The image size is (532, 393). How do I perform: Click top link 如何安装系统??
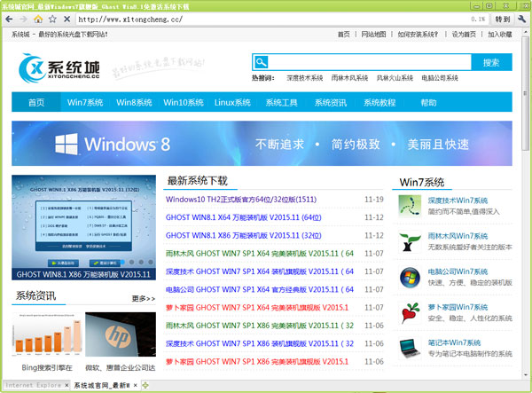point(418,35)
